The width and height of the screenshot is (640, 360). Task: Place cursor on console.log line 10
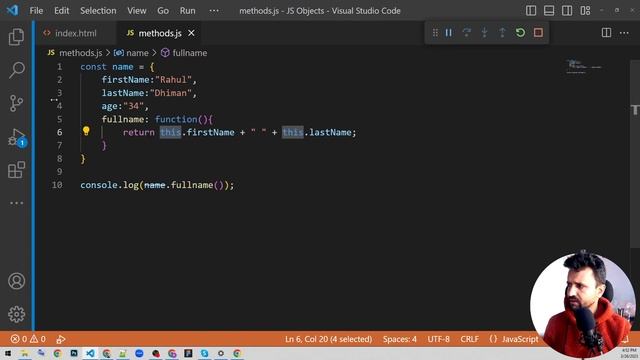pyautogui.click(x=157, y=185)
